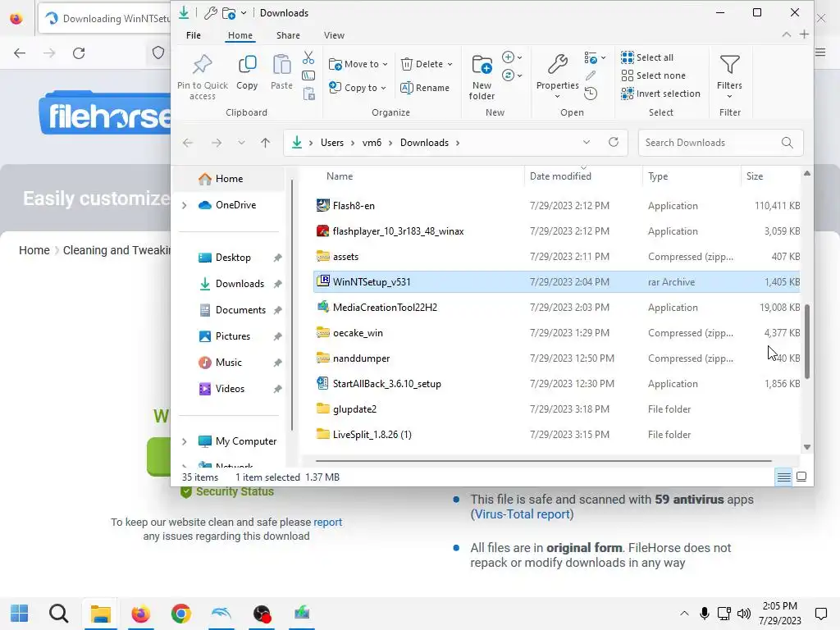The height and width of the screenshot is (630, 840).
Task: Click horizontal scrollbar of file list
Action: pyautogui.click(x=544, y=461)
